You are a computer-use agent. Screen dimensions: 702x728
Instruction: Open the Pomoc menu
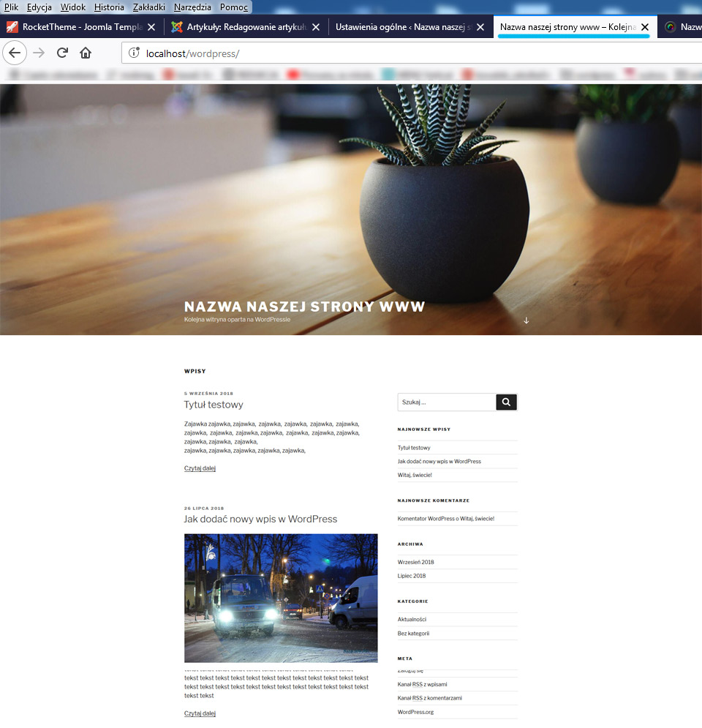click(x=234, y=7)
